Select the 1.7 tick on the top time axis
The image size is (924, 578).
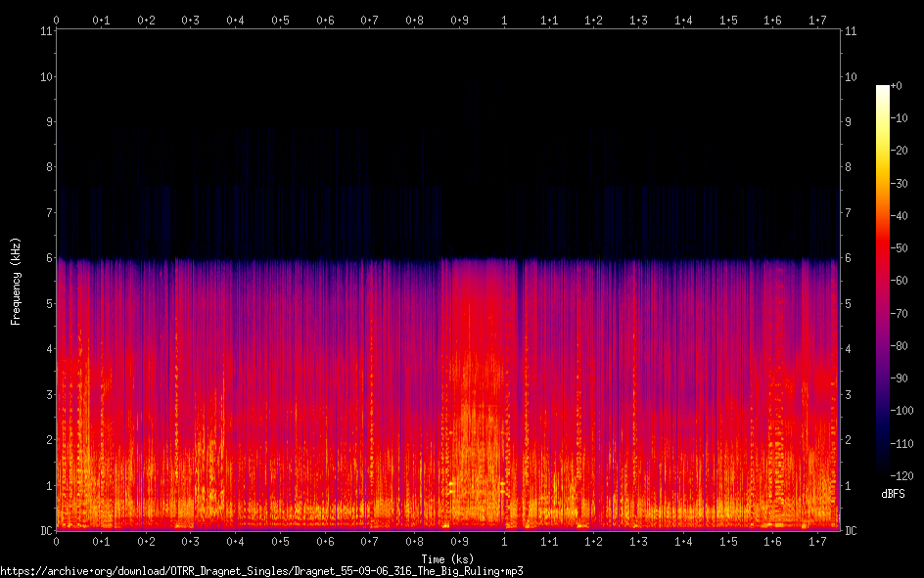[817, 20]
